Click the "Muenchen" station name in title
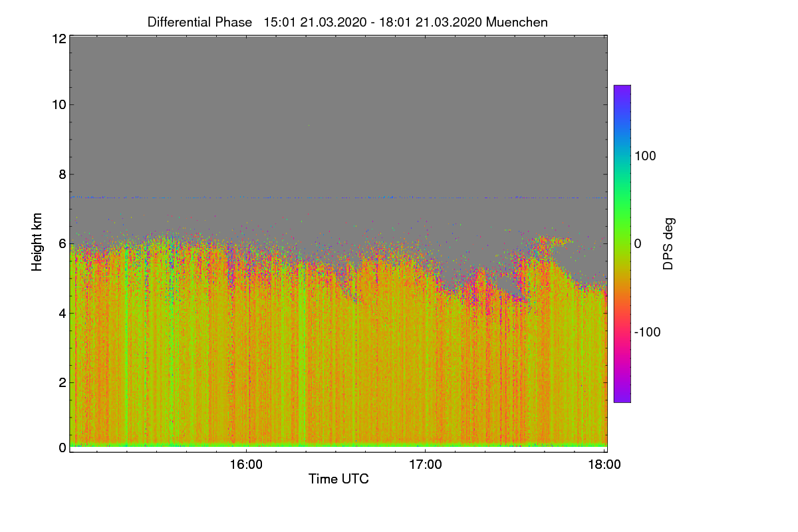 pos(517,22)
